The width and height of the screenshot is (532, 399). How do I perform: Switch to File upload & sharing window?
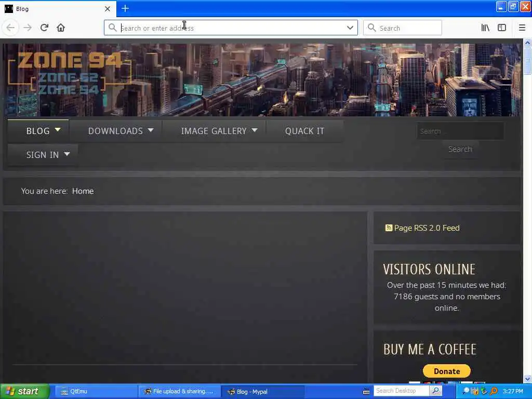pos(180,391)
